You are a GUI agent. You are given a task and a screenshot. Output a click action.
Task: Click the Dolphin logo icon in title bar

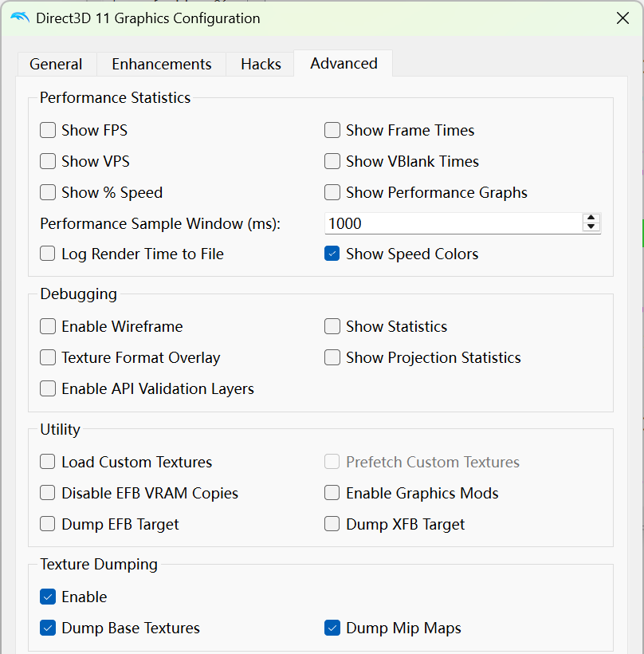pyautogui.click(x=20, y=18)
